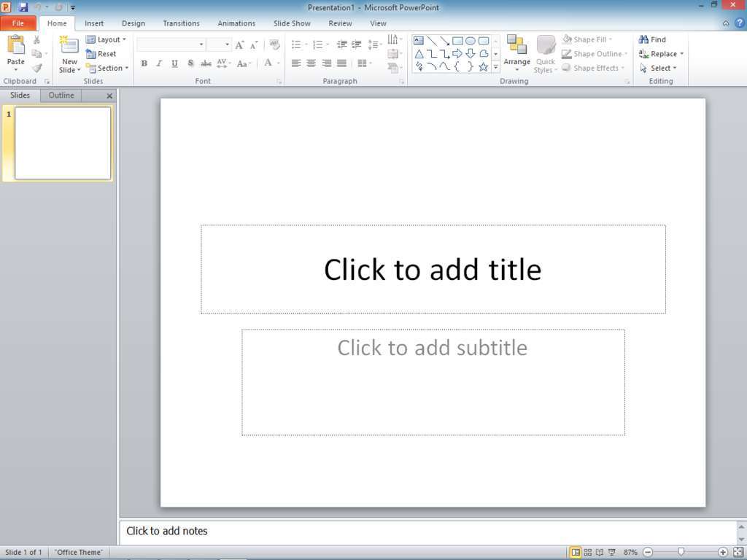This screenshot has width=747, height=560.
Task: Zoom out with minus button
Action: tap(648, 553)
